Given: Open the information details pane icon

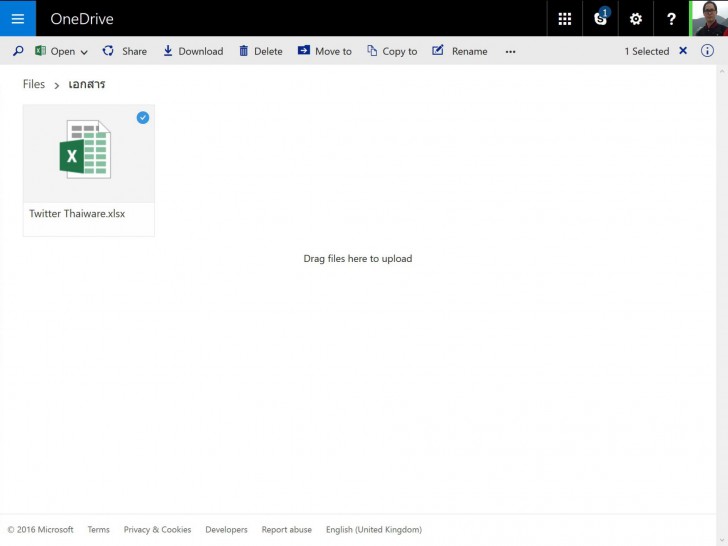Looking at the screenshot, I should (x=707, y=51).
